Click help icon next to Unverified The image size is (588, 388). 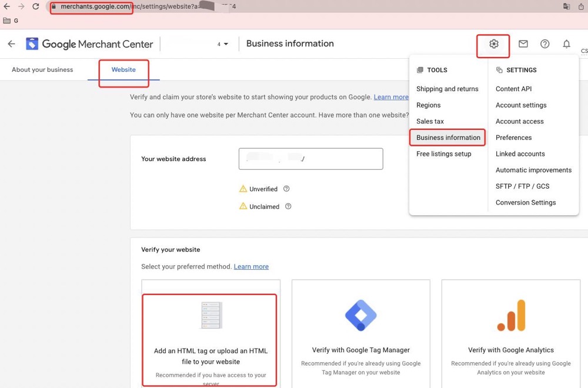(286, 189)
